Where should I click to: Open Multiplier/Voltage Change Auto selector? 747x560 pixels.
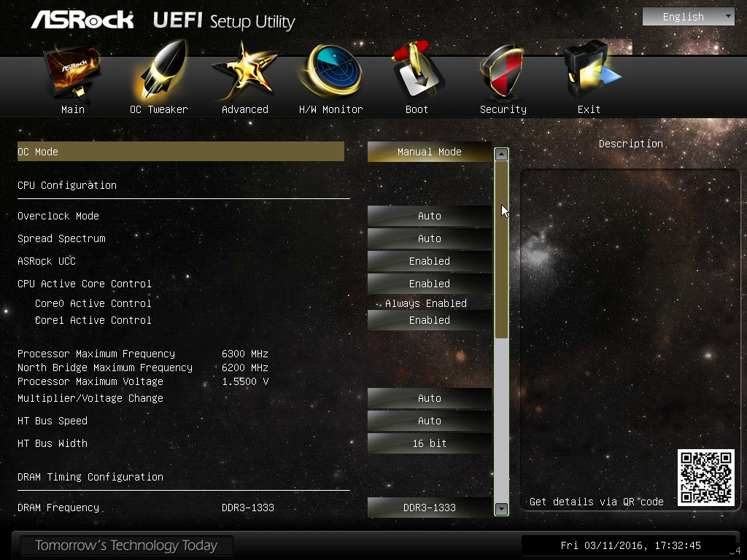tap(429, 398)
